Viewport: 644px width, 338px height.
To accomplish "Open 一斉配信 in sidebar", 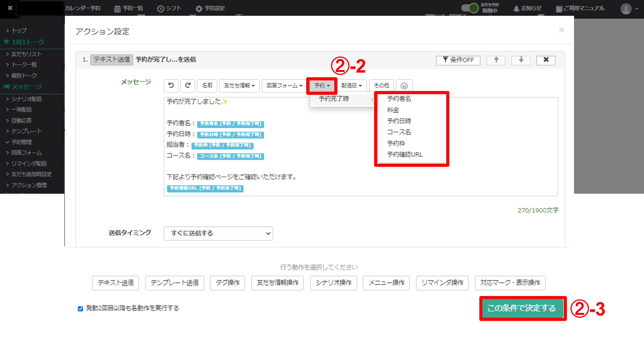I will tap(21, 109).
